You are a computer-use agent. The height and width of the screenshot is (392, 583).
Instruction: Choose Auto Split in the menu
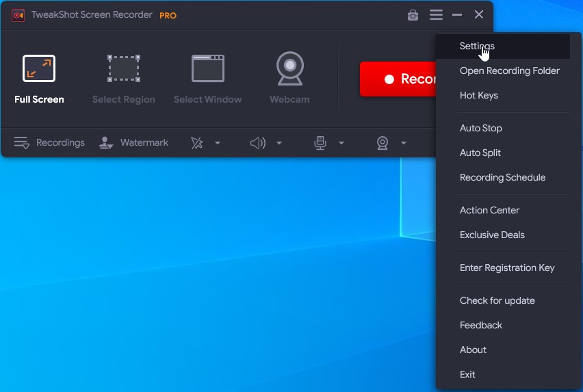point(480,153)
